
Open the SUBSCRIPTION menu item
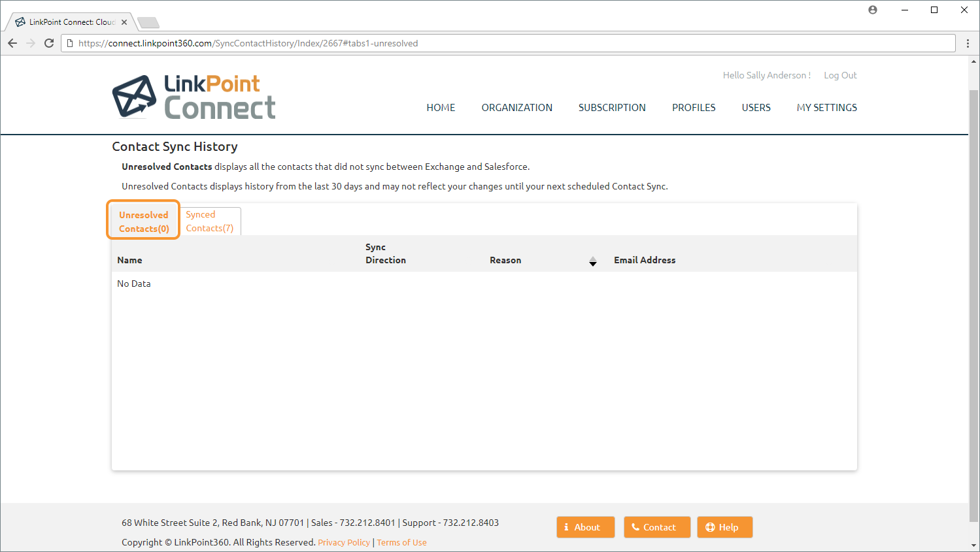coord(612,108)
